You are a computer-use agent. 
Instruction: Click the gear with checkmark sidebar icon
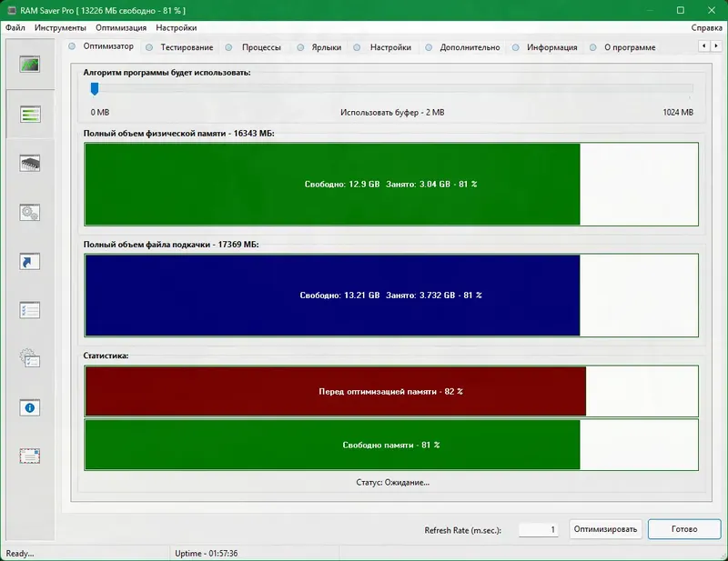point(32,359)
